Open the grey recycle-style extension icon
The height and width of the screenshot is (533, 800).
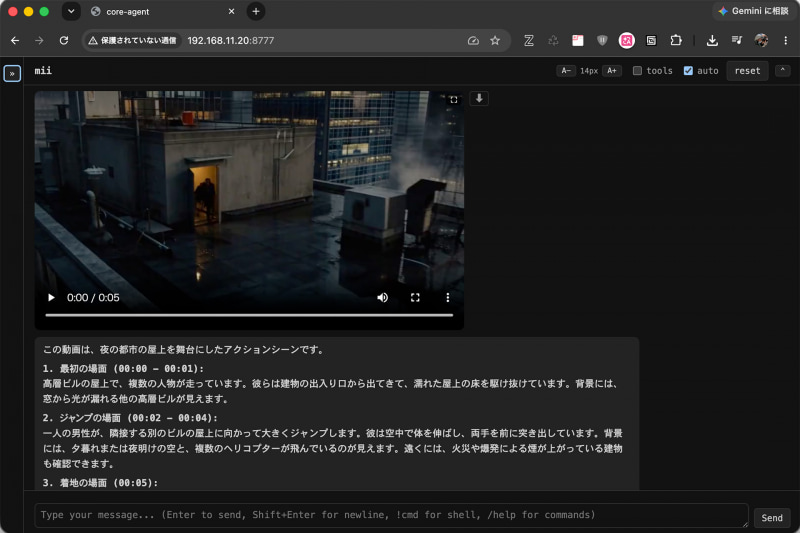tap(553, 40)
